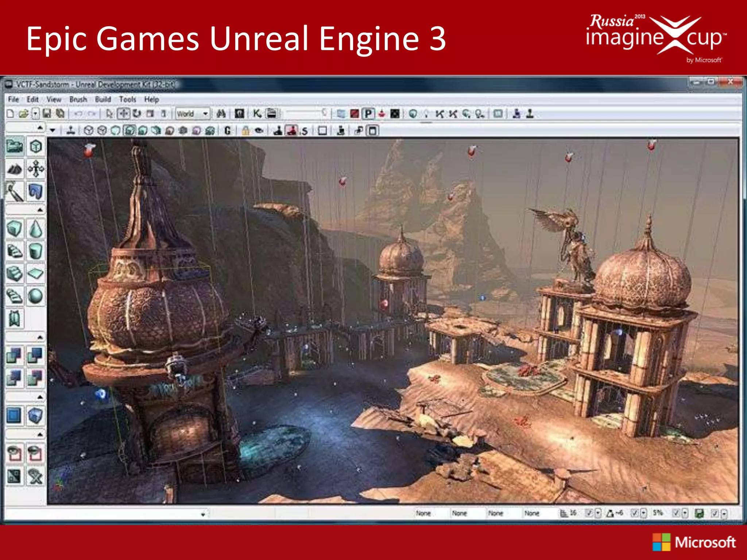Toggle the highlighted red camera-speed joystick
The height and width of the screenshot is (560, 747).
(291, 130)
